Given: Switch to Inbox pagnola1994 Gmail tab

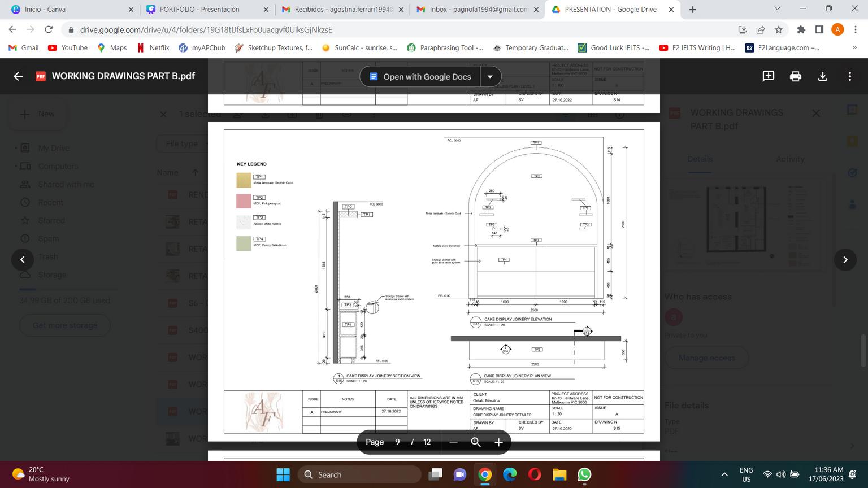Looking at the screenshot, I should (x=478, y=10).
